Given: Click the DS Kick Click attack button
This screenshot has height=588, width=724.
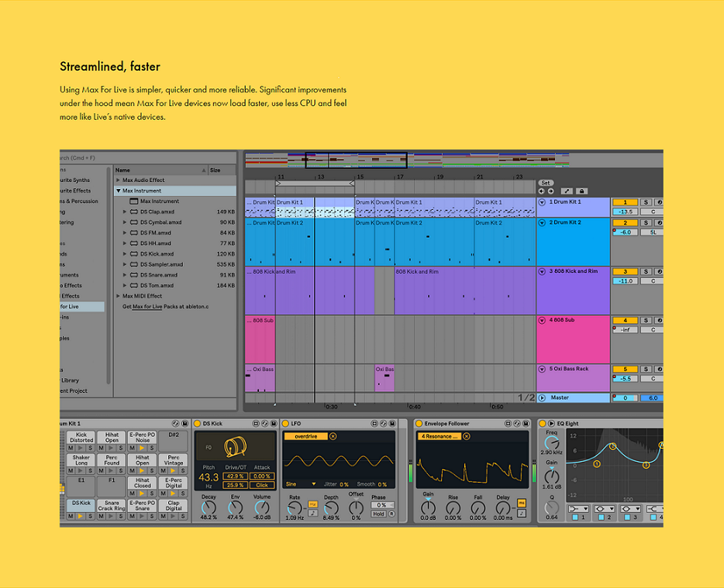Looking at the screenshot, I should (x=262, y=485).
